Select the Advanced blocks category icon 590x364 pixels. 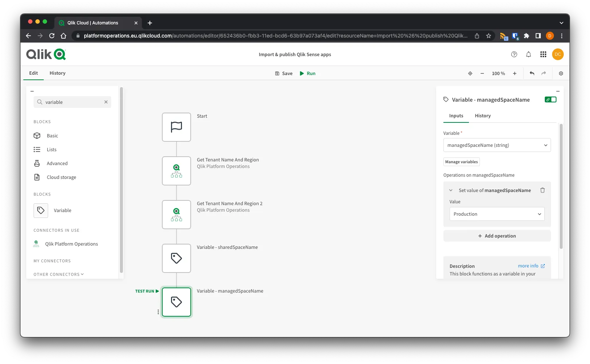37,163
